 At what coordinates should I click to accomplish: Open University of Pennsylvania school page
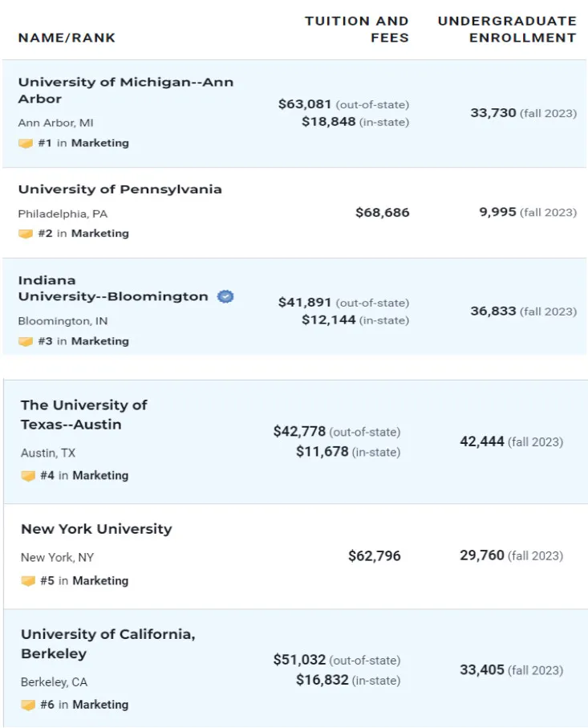[120, 189]
